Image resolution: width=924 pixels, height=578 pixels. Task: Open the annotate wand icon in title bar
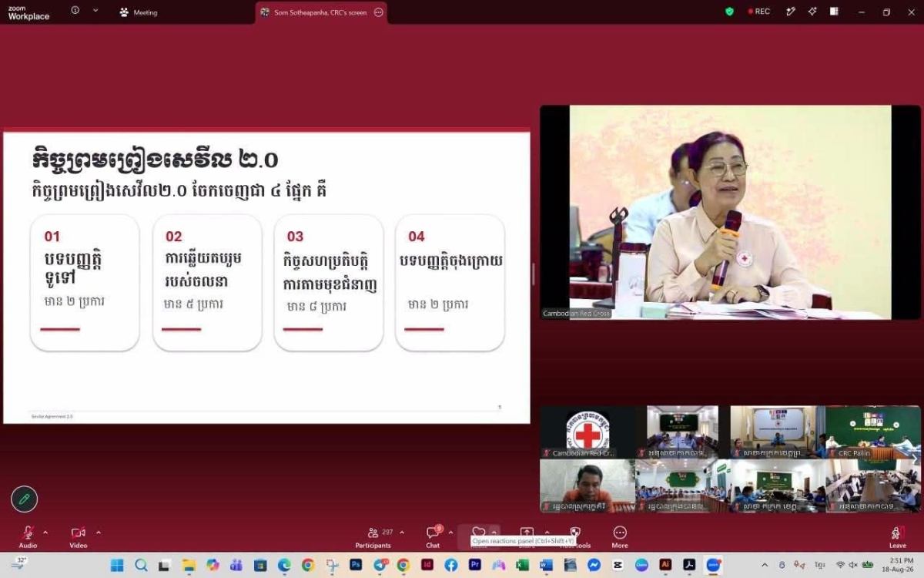pyautogui.click(x=790, y=12)
